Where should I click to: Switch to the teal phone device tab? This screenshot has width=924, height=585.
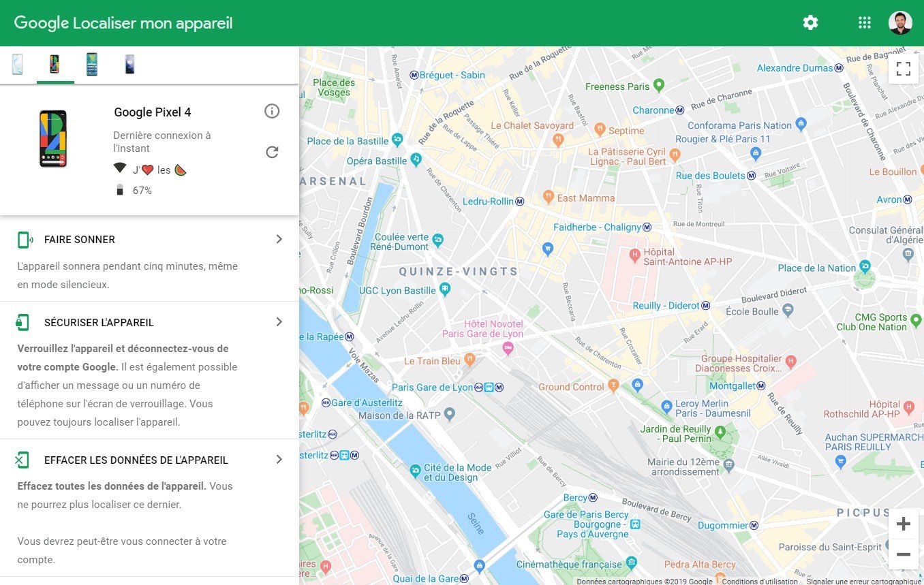pos(92,64)
